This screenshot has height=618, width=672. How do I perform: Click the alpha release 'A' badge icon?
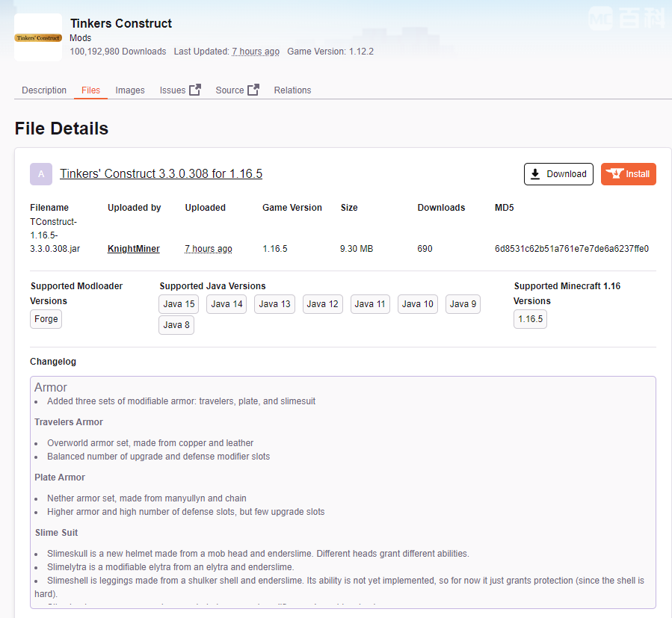click(x=41, y=174)
